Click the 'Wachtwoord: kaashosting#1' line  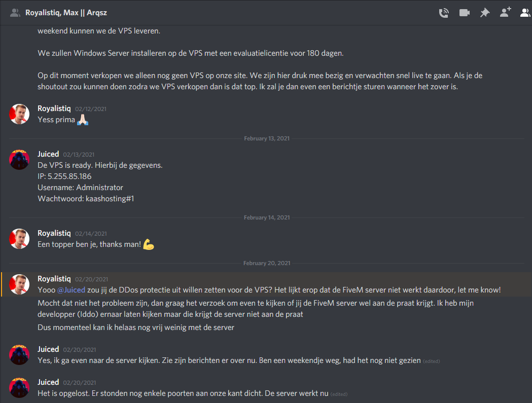pos(86,199)
